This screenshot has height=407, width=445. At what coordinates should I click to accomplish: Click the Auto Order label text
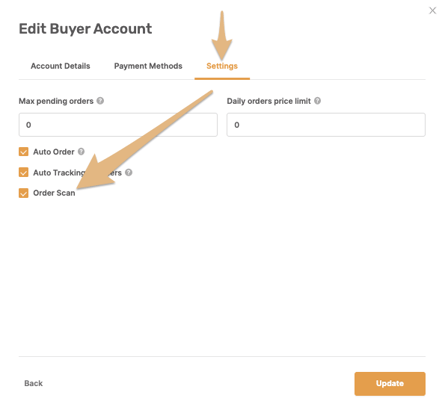pyautogui.click(x=54, y=152)
